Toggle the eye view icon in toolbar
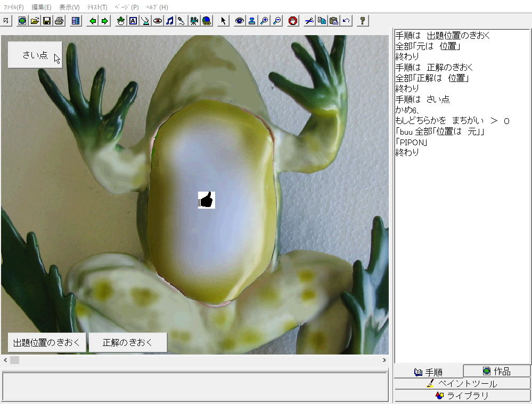 coord(240,21)
